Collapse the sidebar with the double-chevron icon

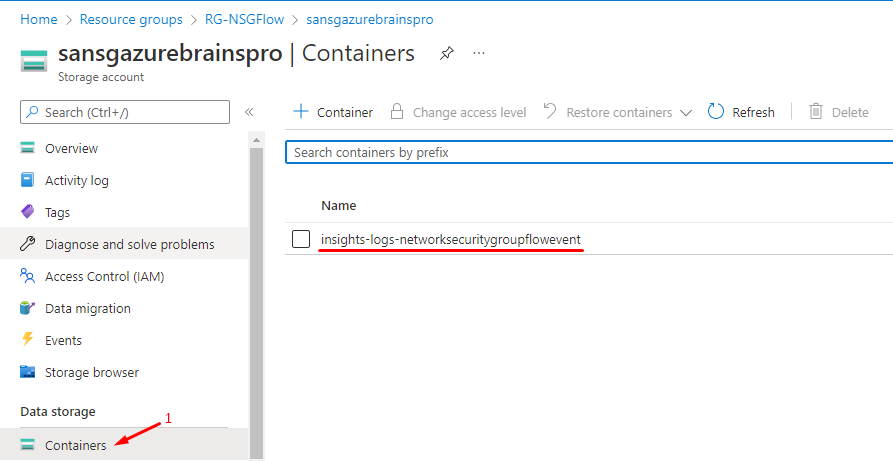coord(249,112)
